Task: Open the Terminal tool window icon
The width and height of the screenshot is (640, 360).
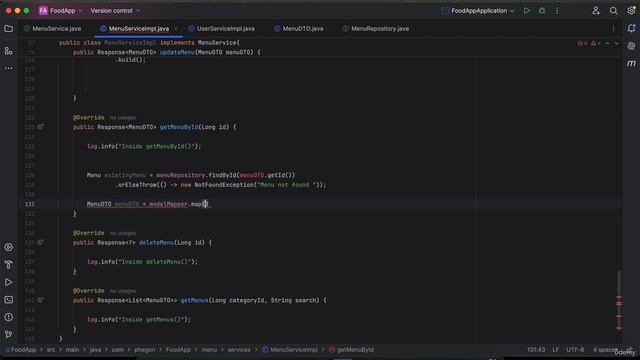Action: 9,300
